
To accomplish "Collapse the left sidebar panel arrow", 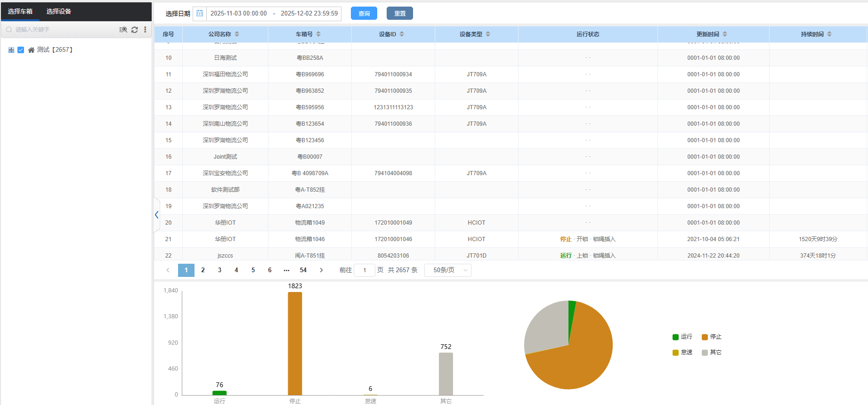I will click(x=156, y=215).
